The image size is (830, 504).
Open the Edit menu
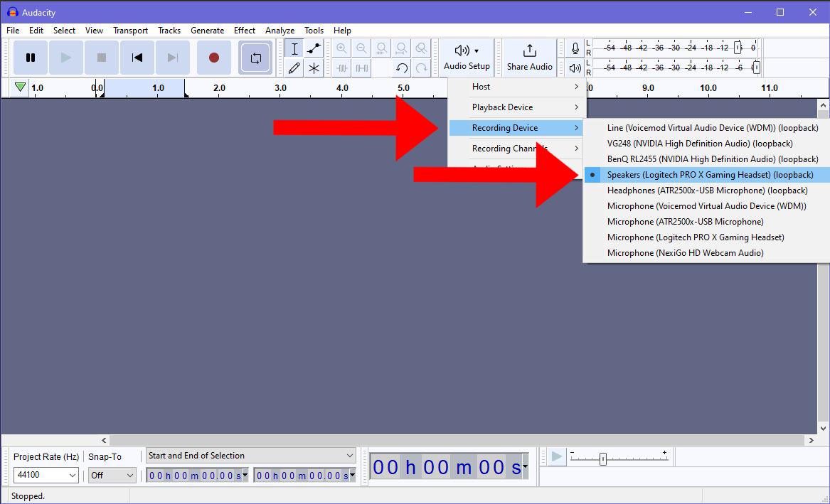click(36, 30)
